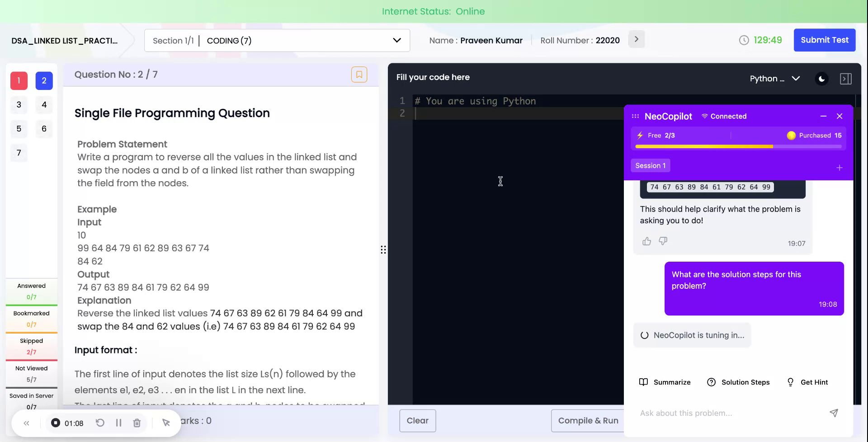Switch to question 3
The height and width of the screenshot is (442, 868).
(x=19, y=104)
